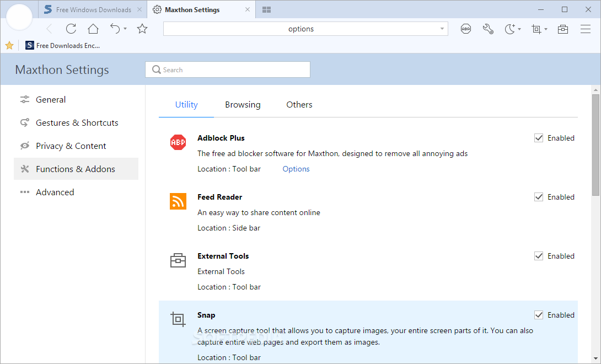The width and height of the screenshot is (601, 364).
Task: Toggle External Tools Enabled checkbox
Action: [x=539, y=256]
